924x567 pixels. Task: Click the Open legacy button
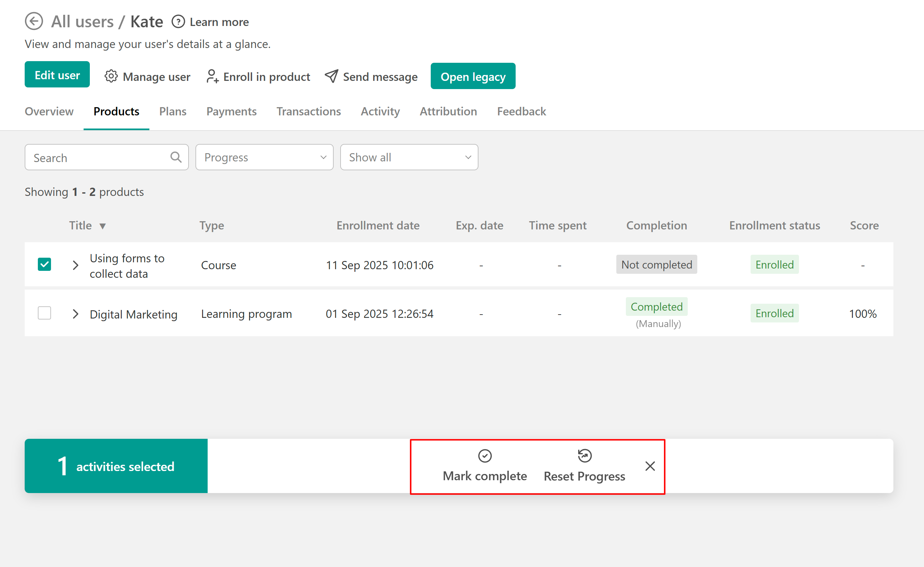pos(473,77)
